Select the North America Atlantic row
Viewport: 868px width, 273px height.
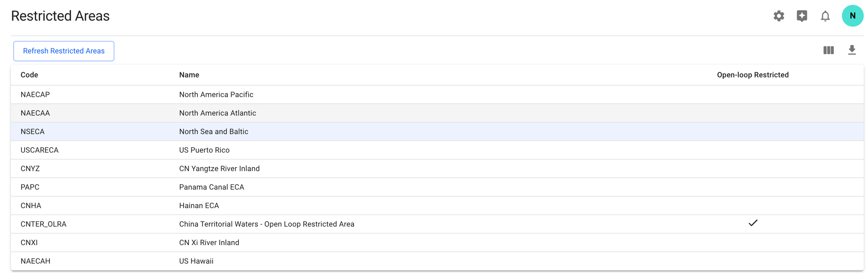point(217,113)
